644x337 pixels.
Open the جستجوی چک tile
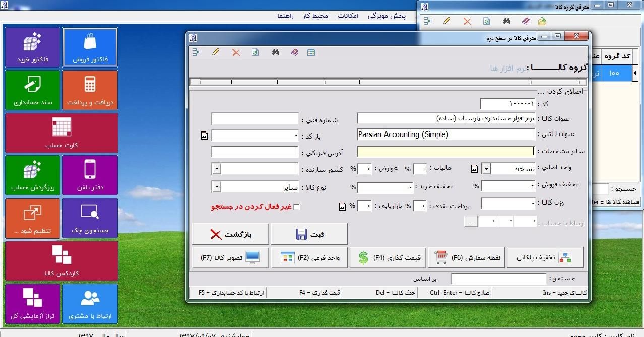tap(90, 218)
